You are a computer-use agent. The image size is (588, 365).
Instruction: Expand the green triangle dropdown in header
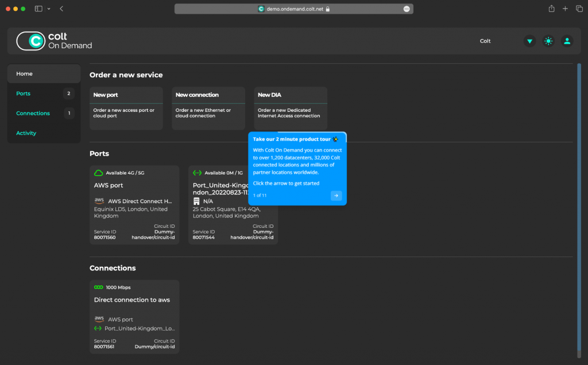pos(529,41)
